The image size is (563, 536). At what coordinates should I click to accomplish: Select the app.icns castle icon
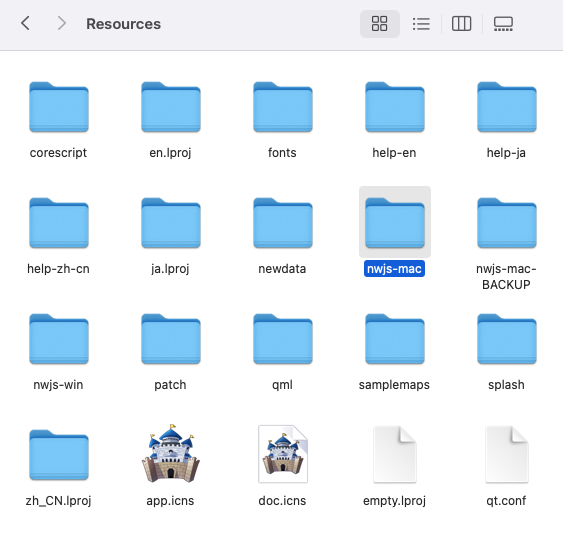pyautogui.click(x=171, y=453)
